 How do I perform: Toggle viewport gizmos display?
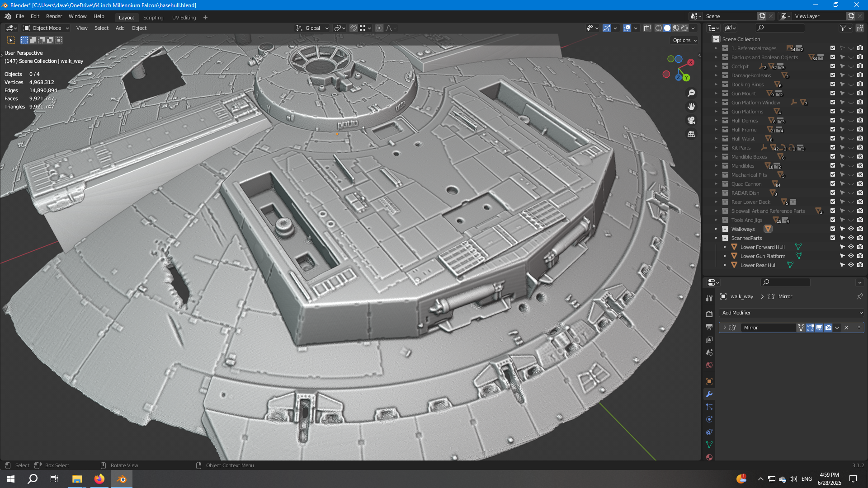click(607, 28)
